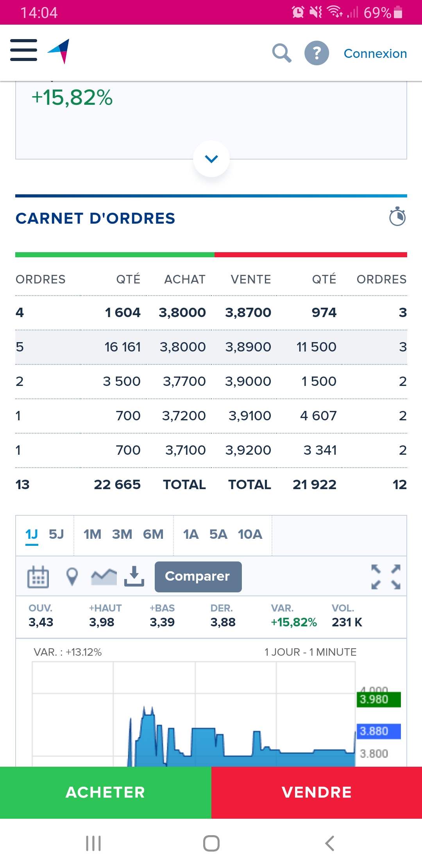Download chart data with the download icon
The image size is (422, 868).
coord(134,576)
